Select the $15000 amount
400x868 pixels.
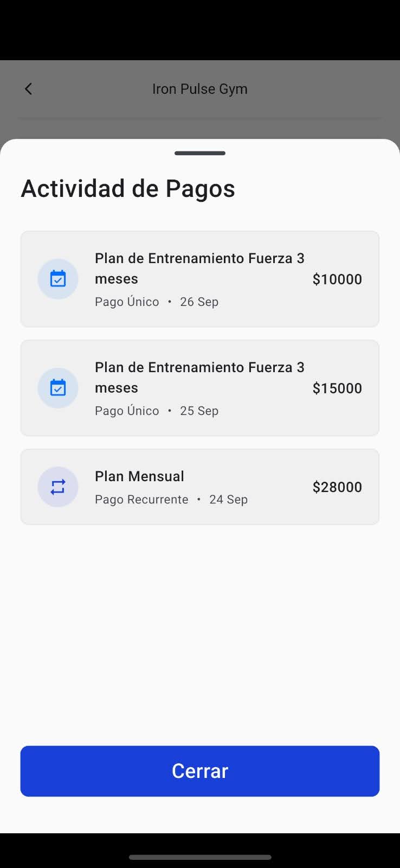[x=337, y=388]
